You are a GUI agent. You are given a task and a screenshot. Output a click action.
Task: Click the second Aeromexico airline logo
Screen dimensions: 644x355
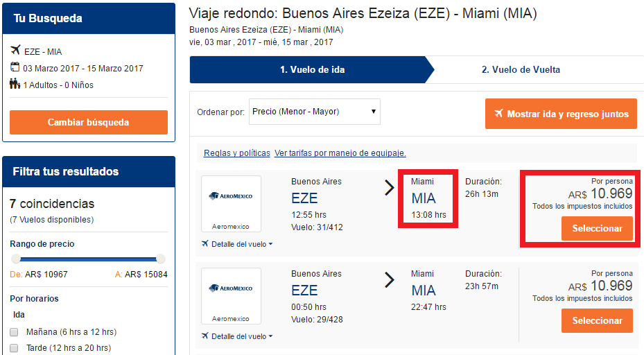(x=231, y=288)
